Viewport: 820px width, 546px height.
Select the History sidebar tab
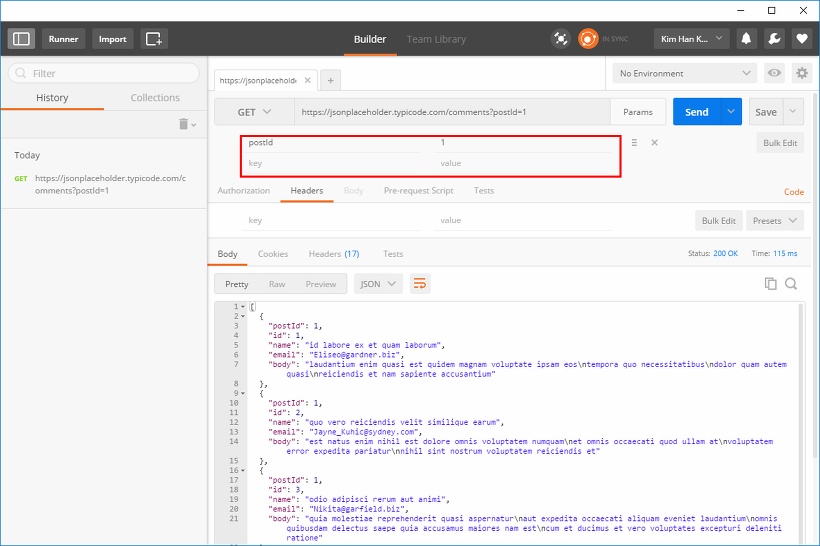click(x=52, y=98)
